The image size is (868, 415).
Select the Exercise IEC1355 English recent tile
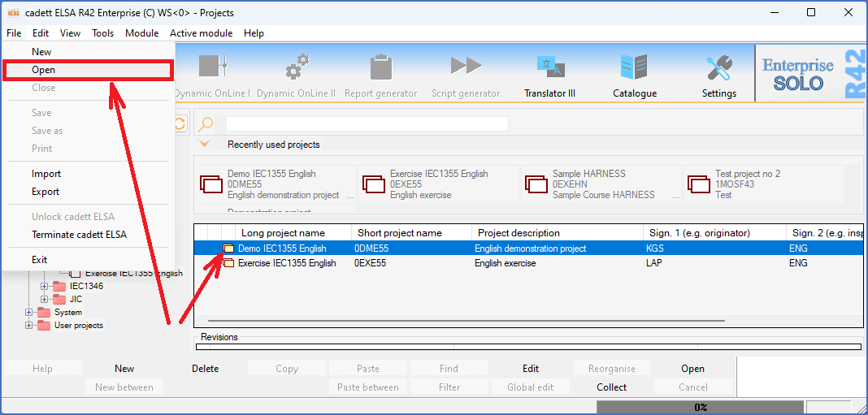click(437, 184)
